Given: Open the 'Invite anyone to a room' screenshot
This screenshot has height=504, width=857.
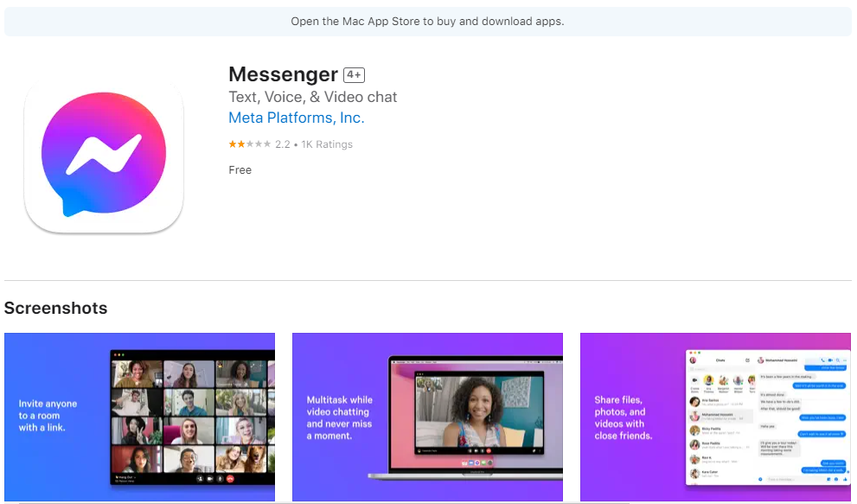Looking at the screenshot, I should click(139, 417).
